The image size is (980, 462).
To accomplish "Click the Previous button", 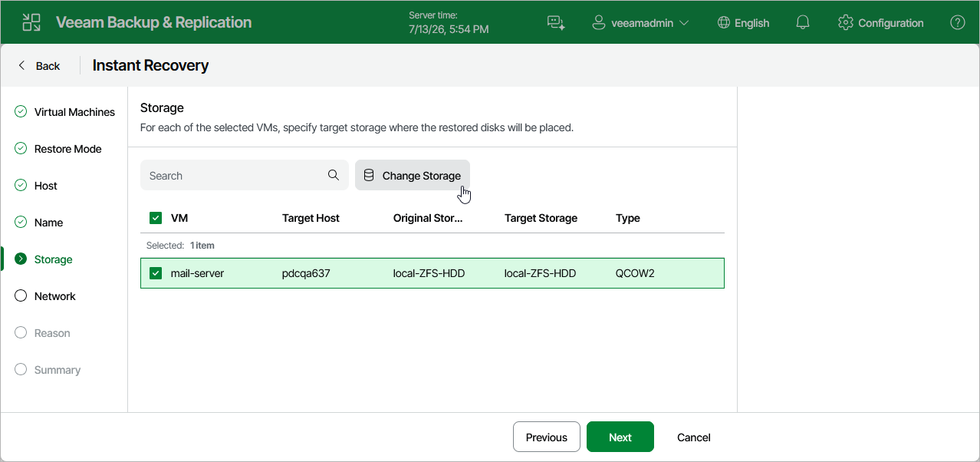I will pyautogui.click(x=547, y=437).
